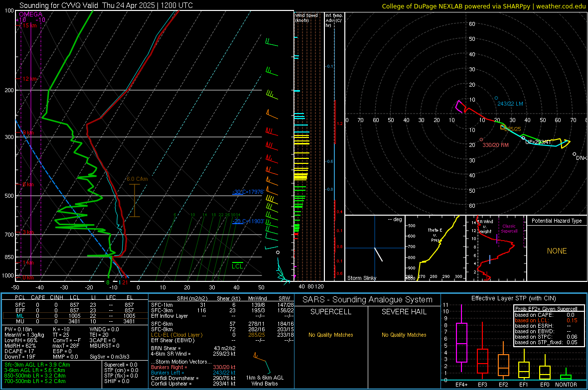Click the SigSvr = 0 m3/s3 value
Viewport: 588px width, 390px height.
click(109, 357)
